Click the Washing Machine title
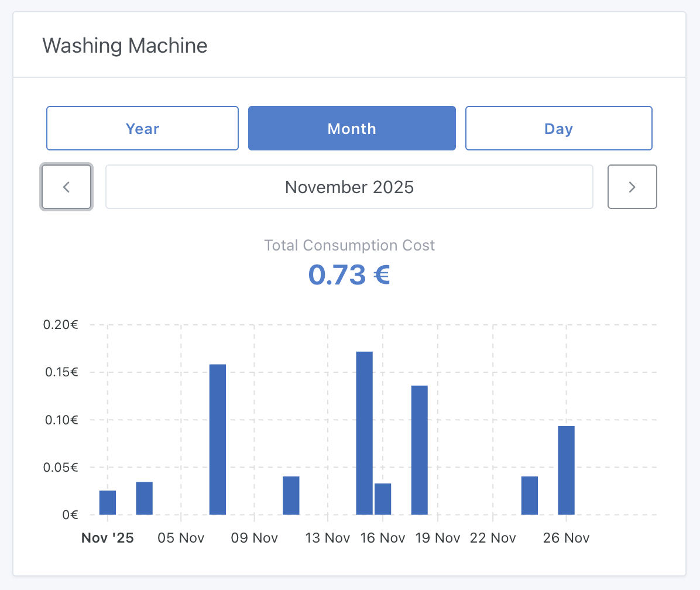 (125, 46)
